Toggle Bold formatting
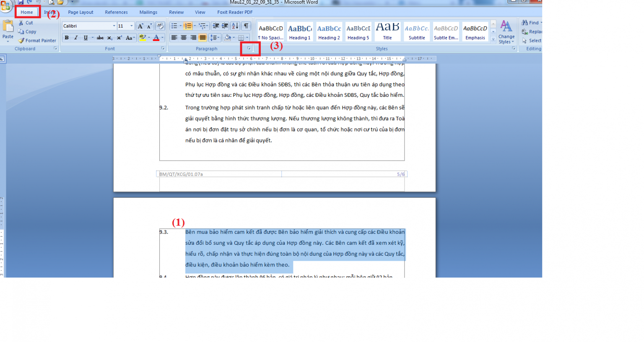Viewport: 644px width, 342px height. pos(67,38)
